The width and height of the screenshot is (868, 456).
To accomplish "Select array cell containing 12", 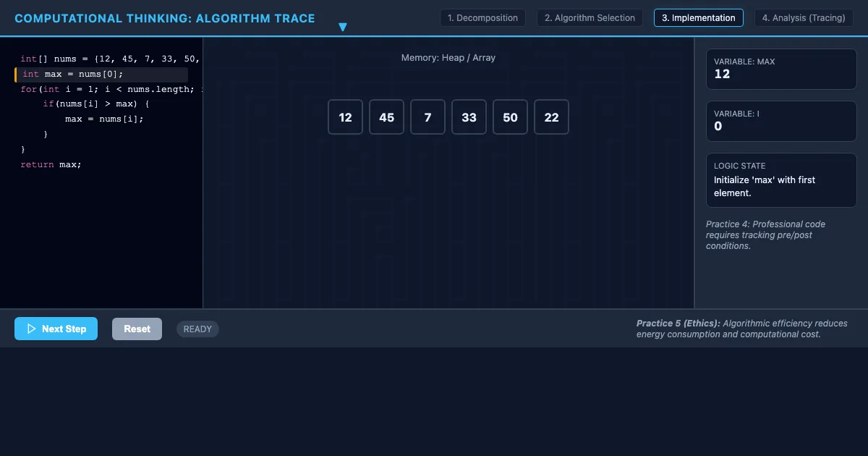I will pos(345,117).
